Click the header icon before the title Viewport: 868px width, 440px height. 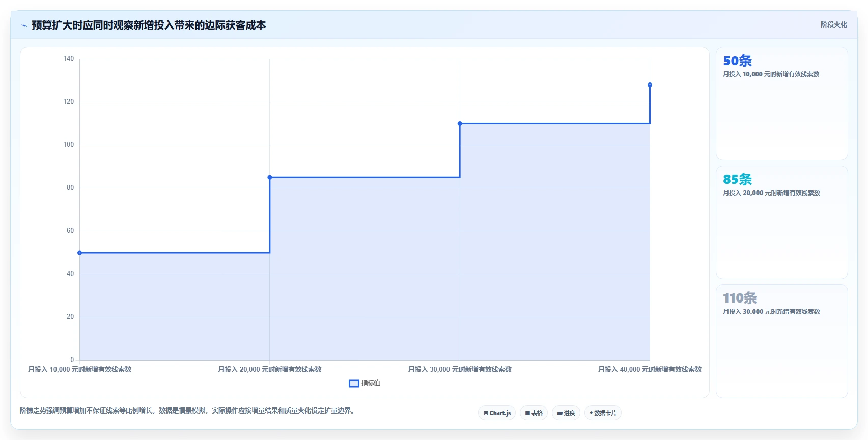(x=24, y=25)
